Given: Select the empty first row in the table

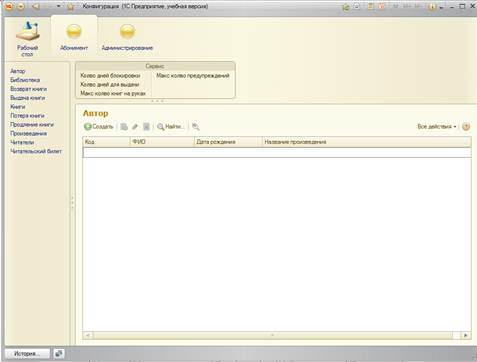Looking at the screenshot, I should pos(277,152).
